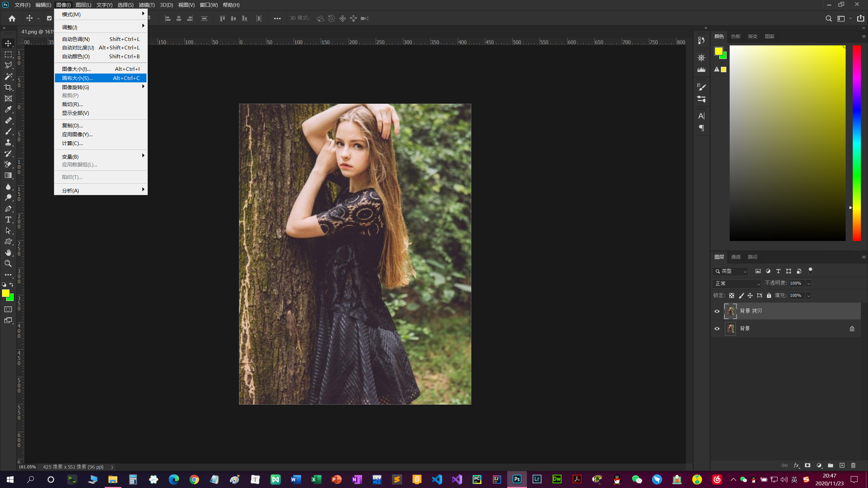Select the Gradient tool

tap(8, 176)
